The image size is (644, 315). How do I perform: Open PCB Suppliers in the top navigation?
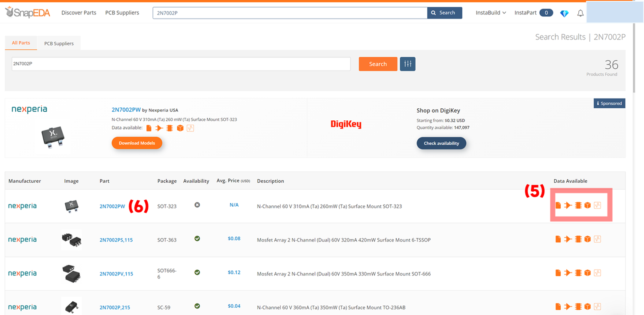122,13
